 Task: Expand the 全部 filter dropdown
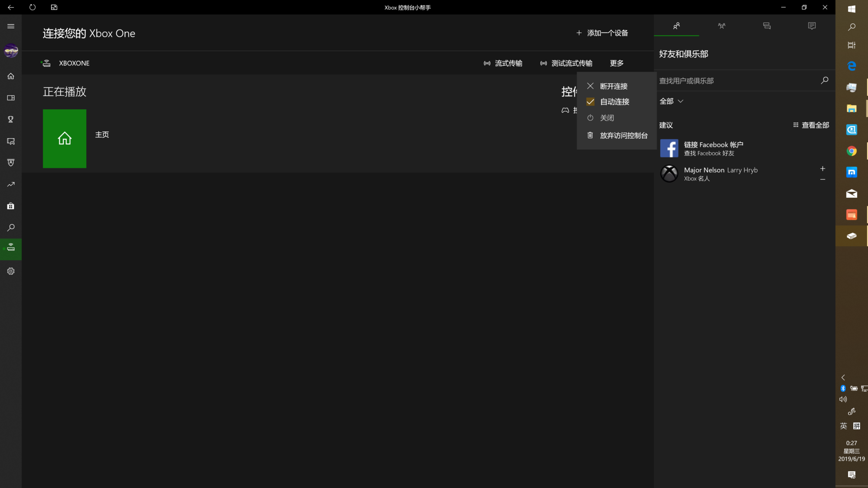pos(671,101)
